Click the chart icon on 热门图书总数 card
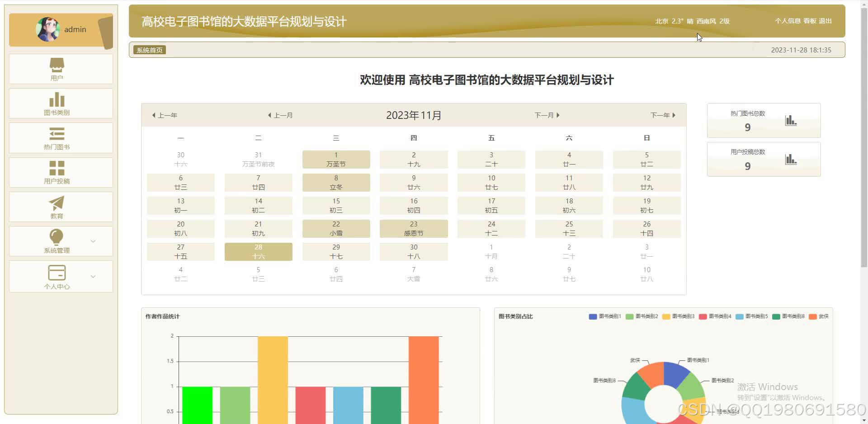The image size is (868, 424). click(791, 120)
